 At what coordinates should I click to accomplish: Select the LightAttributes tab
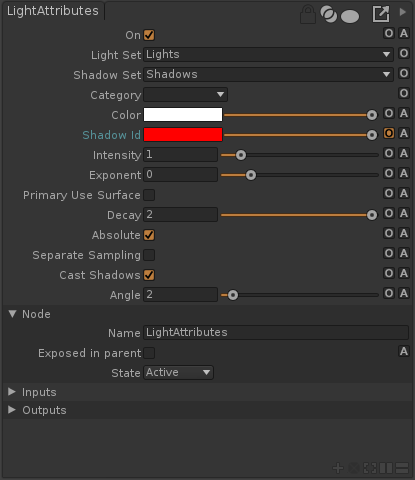[x=53, y=11]
